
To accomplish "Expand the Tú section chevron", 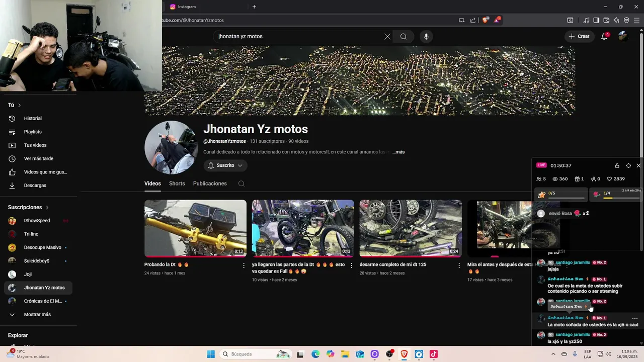I will pos(20,105).
